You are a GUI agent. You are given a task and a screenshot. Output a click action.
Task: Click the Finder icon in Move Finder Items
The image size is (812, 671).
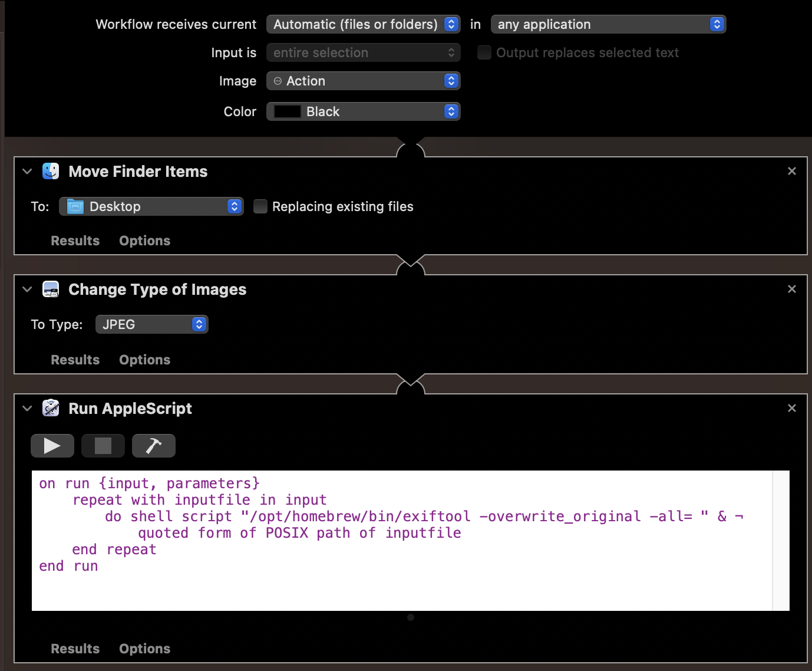(x=51, y=172)
